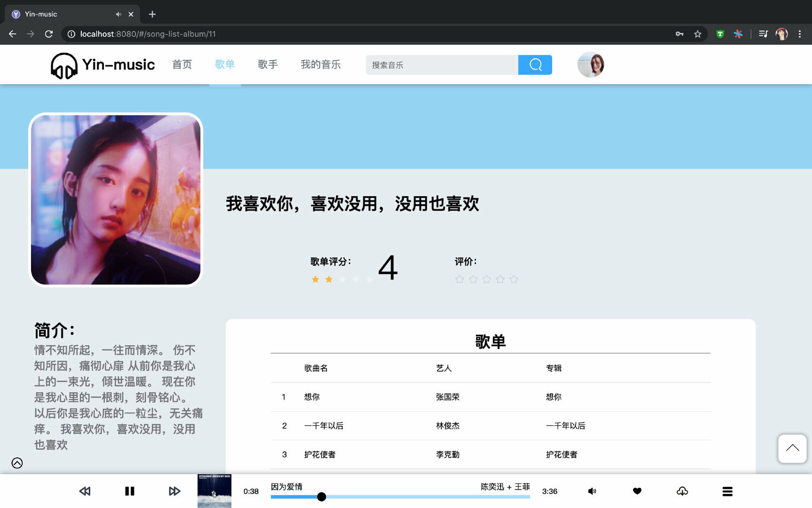Open the user avatar menu in header
This screenshot has height=508, width=812.
coord(590,65)
